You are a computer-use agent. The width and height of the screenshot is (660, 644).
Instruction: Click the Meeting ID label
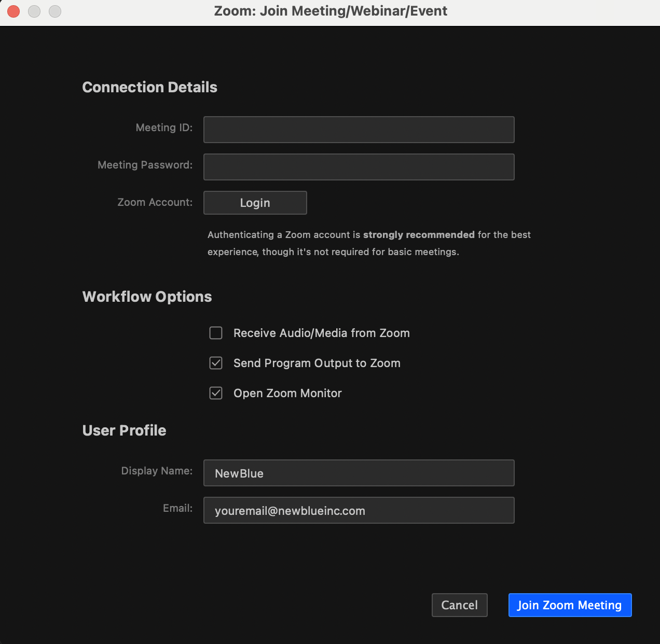(x=164, y=128)
